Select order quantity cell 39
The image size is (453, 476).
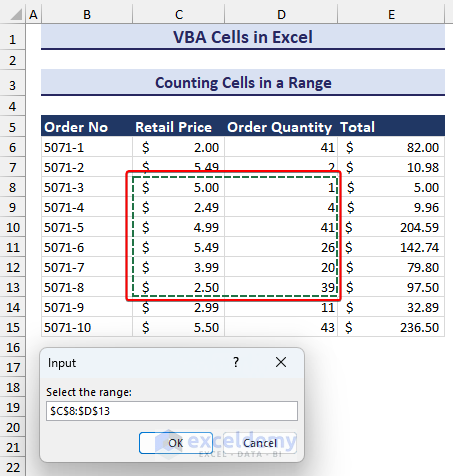[x=281, y=287]
